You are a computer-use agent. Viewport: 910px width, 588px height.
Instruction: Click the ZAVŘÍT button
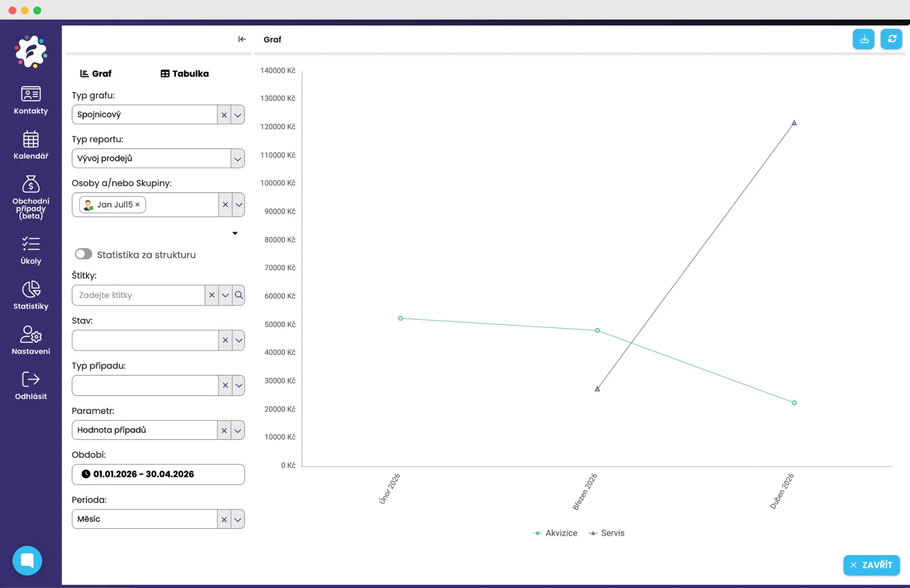click(871, 565)
